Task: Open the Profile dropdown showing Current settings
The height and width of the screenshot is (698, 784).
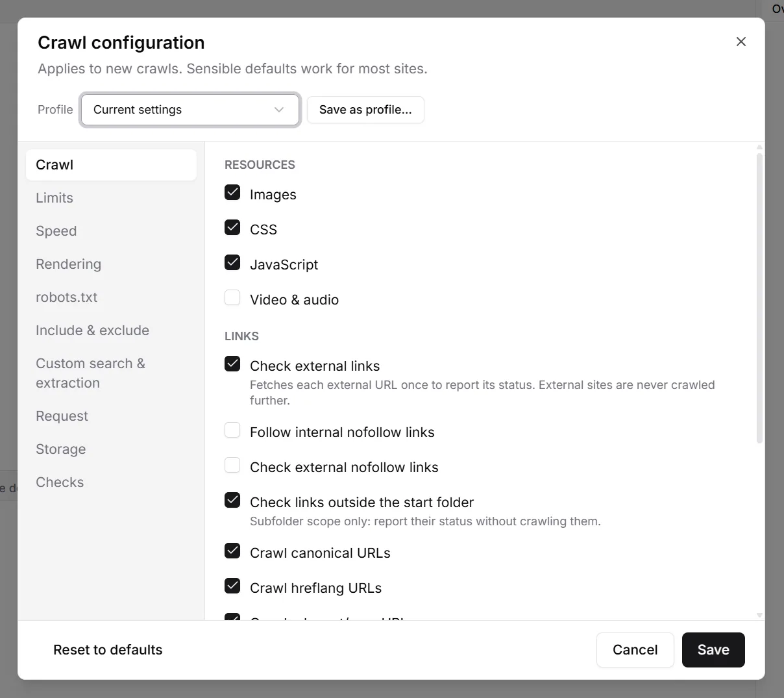Action: tap(190, 110)
